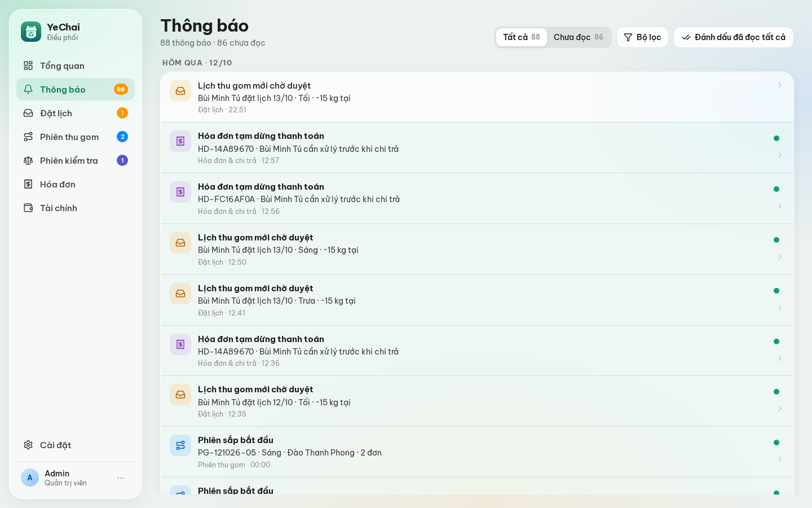Click the Tài chính wallet icon
This screenshot has height=508, width=812.
click(x=28, y=208)
